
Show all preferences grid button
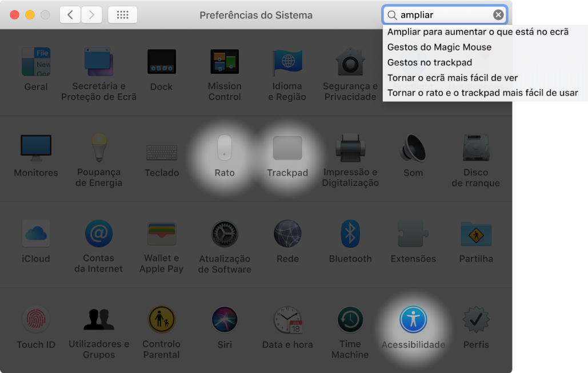[122, 15]
